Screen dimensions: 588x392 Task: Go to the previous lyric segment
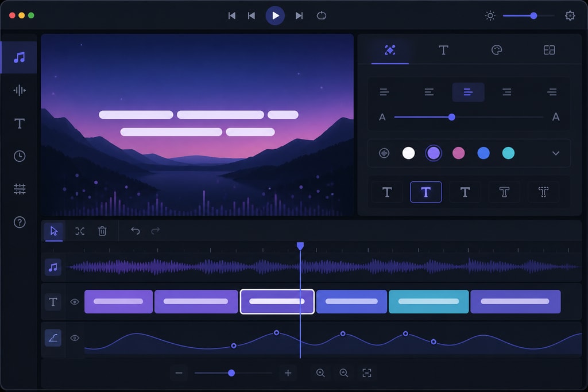tap(252, 15)
